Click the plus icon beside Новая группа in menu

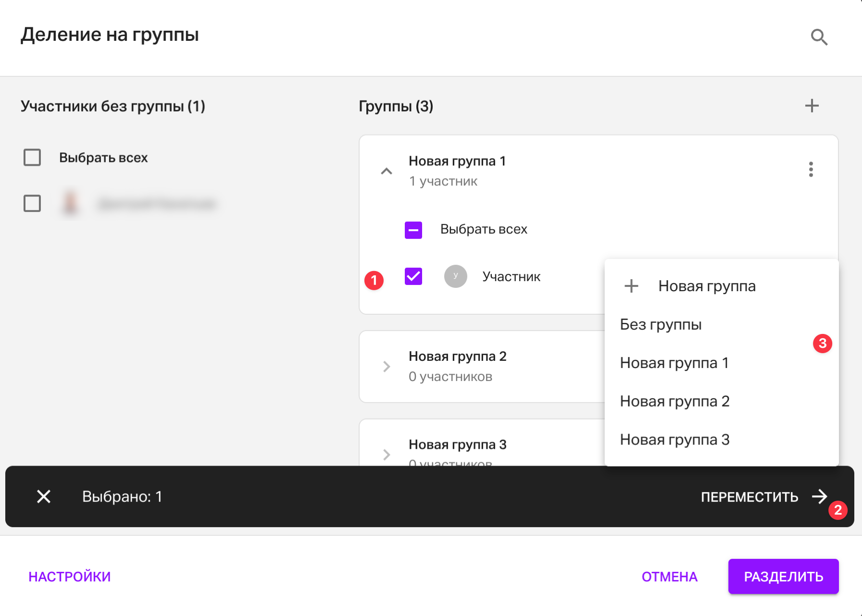point(631,286)
